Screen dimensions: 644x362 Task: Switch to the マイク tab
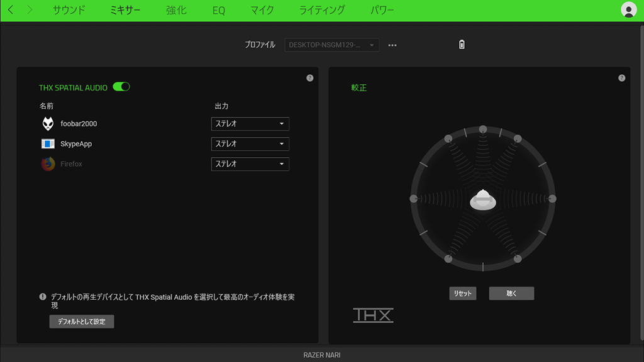(x=262, y=10)
